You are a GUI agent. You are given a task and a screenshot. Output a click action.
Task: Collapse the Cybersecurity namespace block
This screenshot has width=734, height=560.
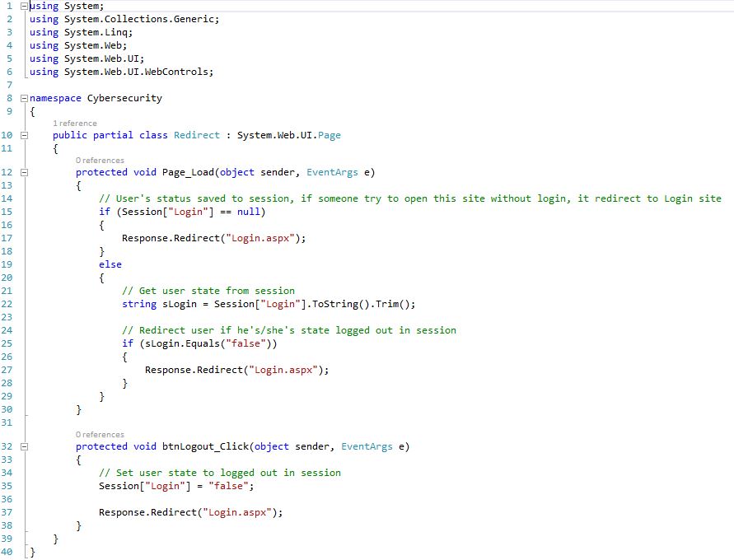tap(23, 98)
